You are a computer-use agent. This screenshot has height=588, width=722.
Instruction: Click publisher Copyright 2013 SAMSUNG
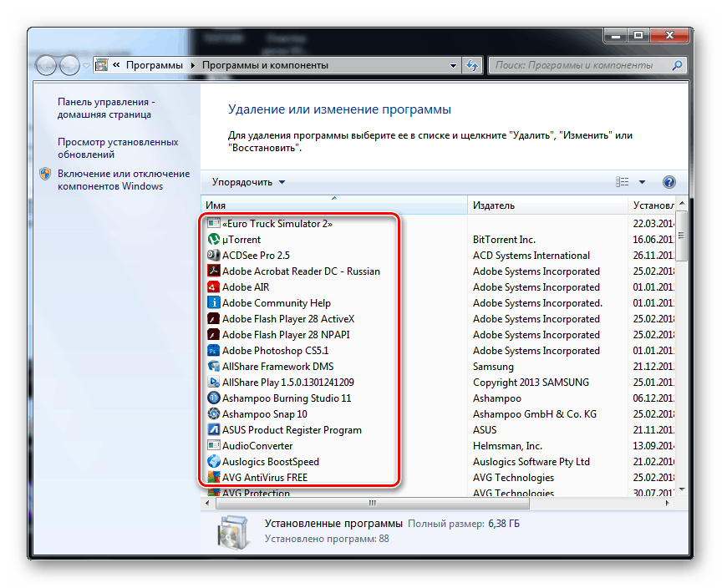click(531, 383)
